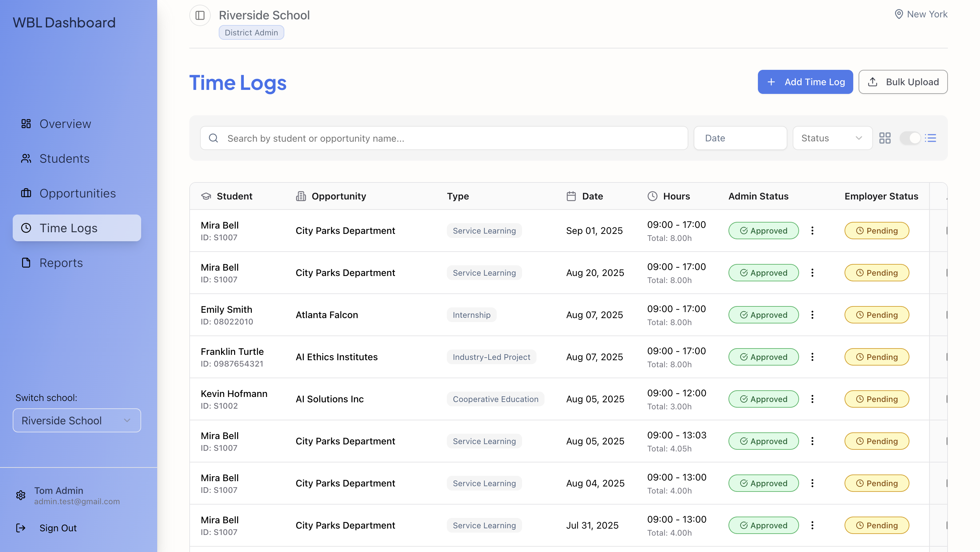Image resolution: width=980 pixels, height=552 pixels.
Task: Open Opportunities via the briefcase icon
Action: [x=26, y=193]
